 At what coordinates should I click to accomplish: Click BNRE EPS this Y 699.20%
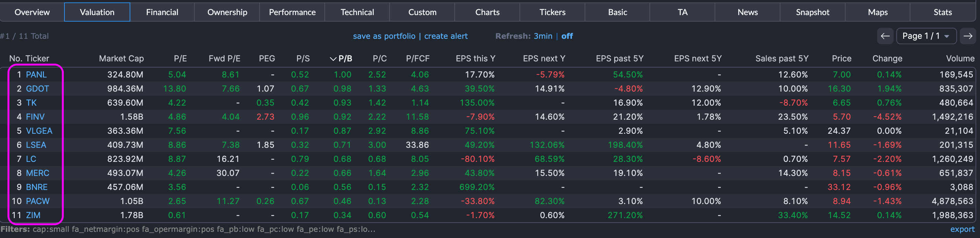coord(477,187)
